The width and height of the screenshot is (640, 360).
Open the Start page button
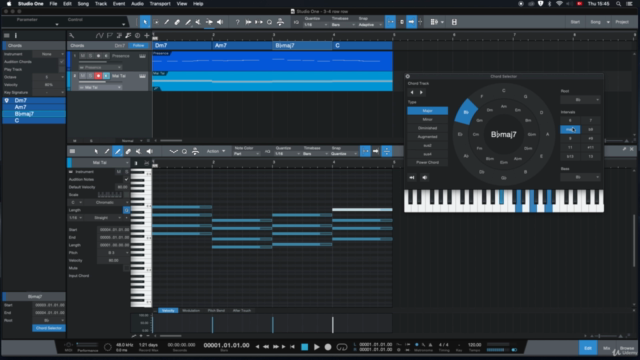pos(575,22)
